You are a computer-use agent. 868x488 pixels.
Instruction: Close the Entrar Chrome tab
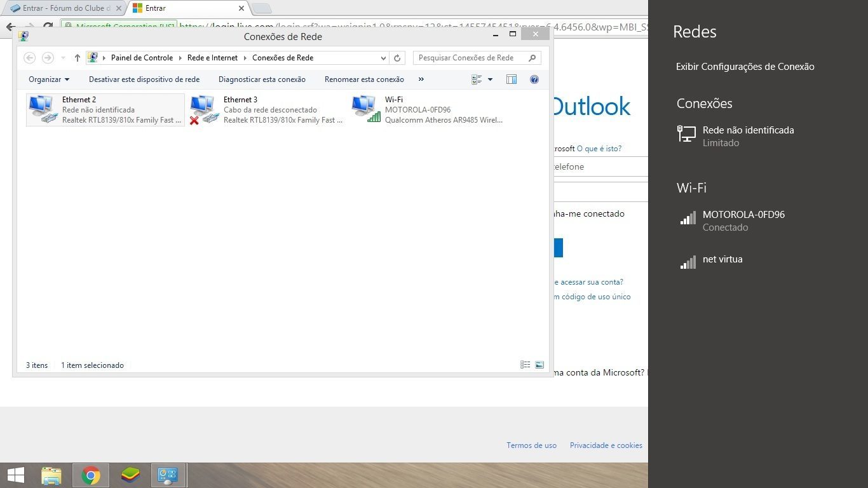tap(241, 8)
